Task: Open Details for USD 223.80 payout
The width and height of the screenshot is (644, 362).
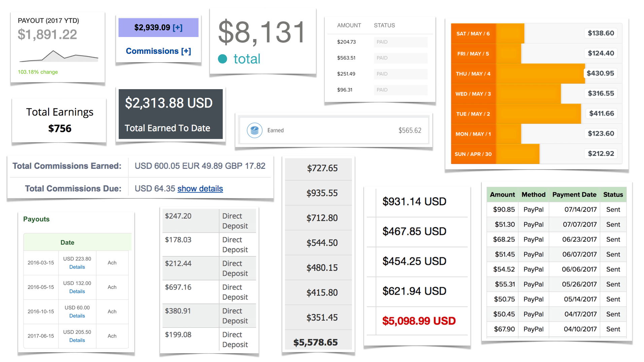Action: coord(77,267)
